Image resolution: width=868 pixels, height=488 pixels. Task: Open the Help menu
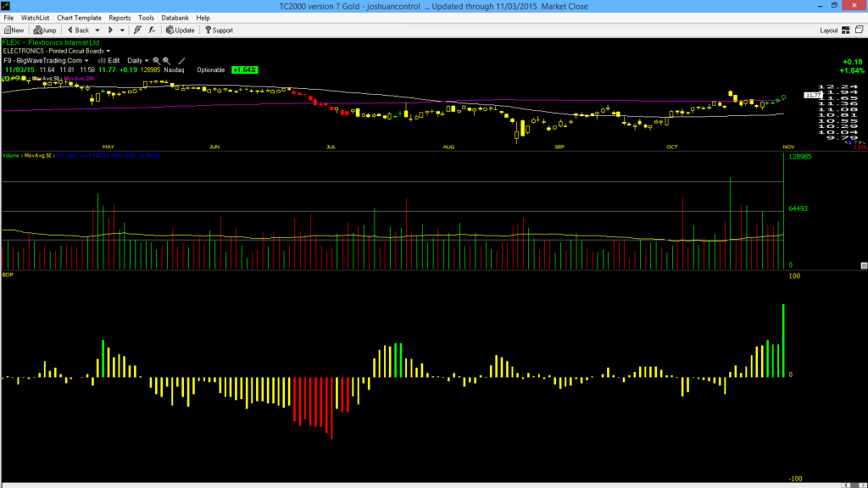pos(203,18)
